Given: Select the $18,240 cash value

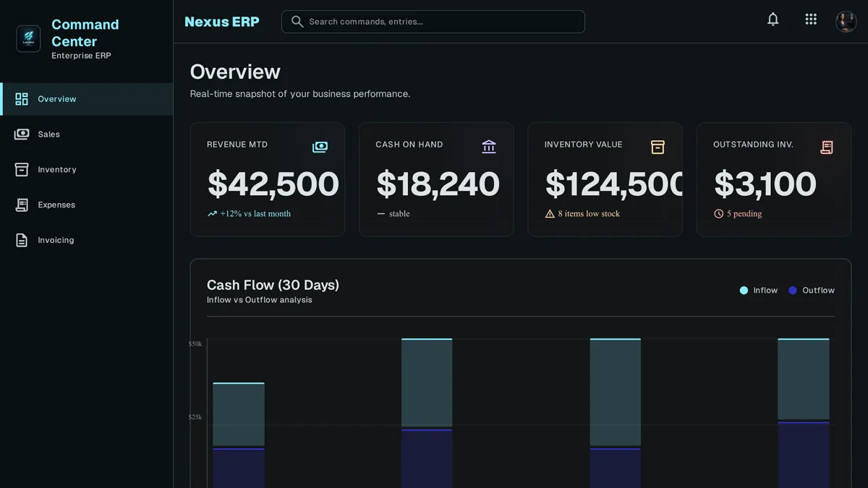Looking at the screenshot, I should click(438, 184).
